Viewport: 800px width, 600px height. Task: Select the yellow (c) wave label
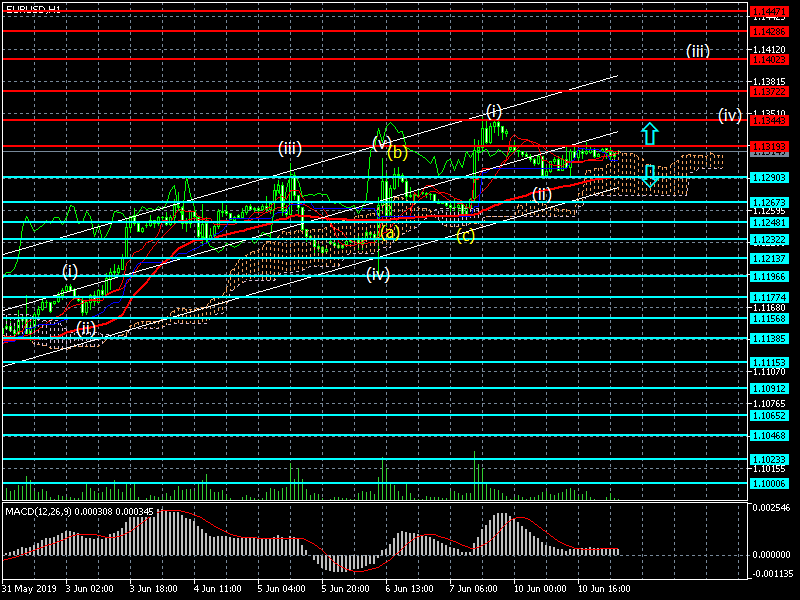465,236
